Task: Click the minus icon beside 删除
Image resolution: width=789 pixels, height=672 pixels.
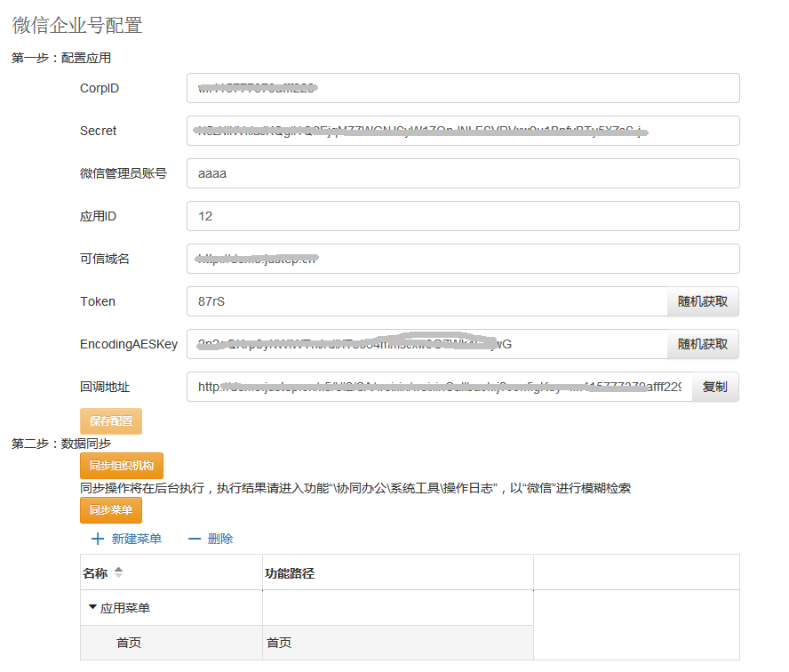Action: [x=195, y=539]
